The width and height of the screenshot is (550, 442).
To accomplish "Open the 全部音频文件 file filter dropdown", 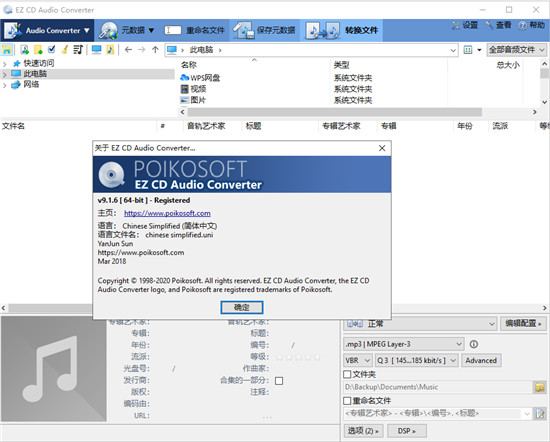I will (517, 50).
